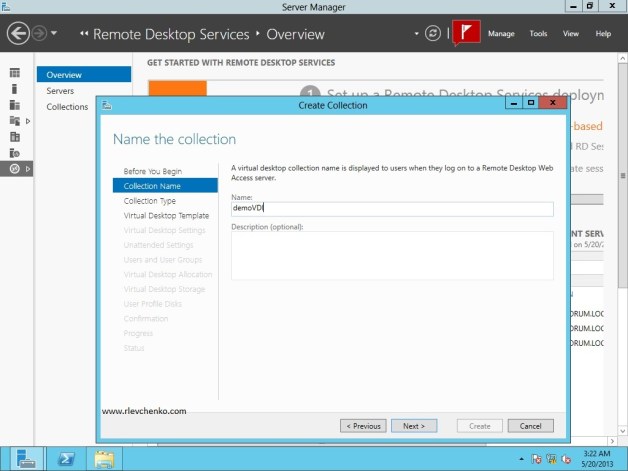This screenshot has width=628, height=471.
Task: Close the Create Collection dialog
Action: coord(553,103)
